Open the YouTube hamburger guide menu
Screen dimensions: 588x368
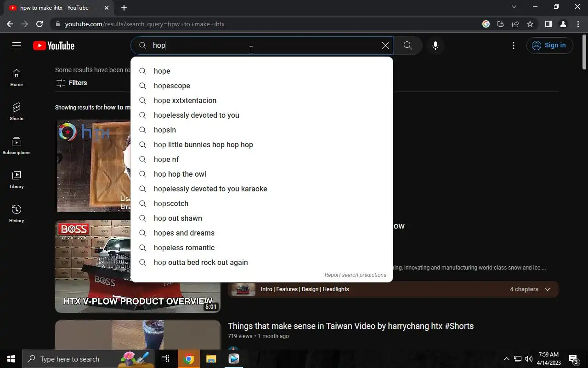pyautogui.click(x=17, y=46)
